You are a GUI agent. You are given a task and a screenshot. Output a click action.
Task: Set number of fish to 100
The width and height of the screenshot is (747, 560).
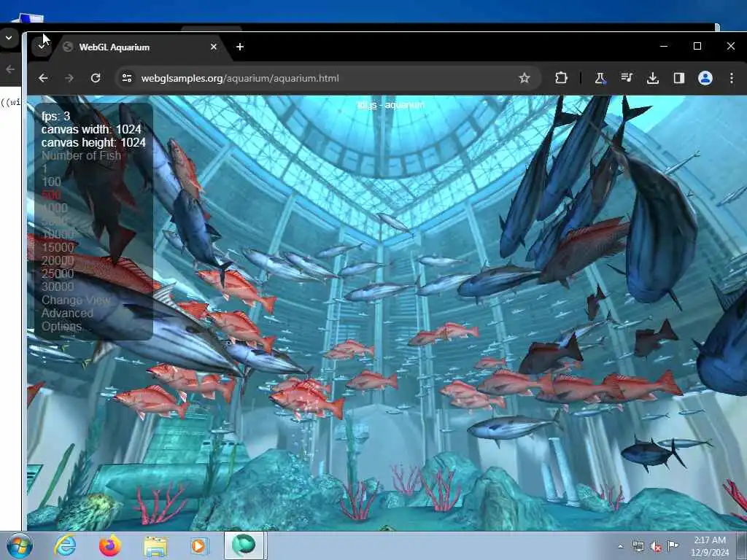point(52,182)
